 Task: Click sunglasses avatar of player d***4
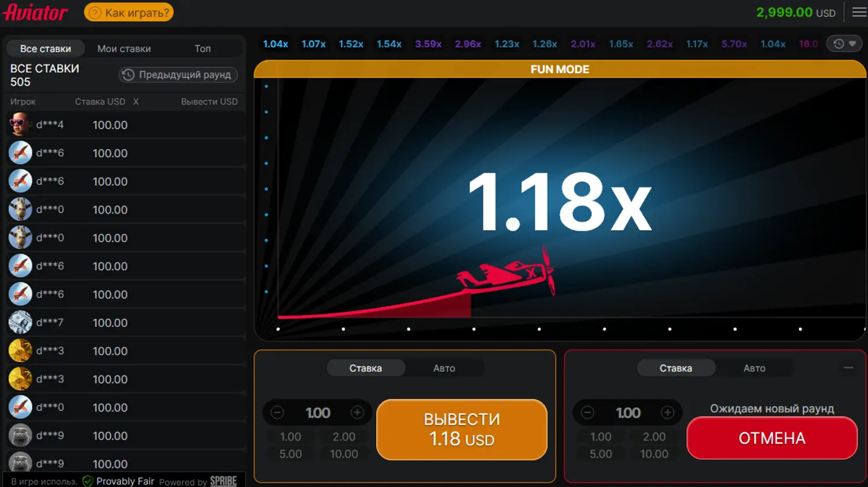pos(20,125)
